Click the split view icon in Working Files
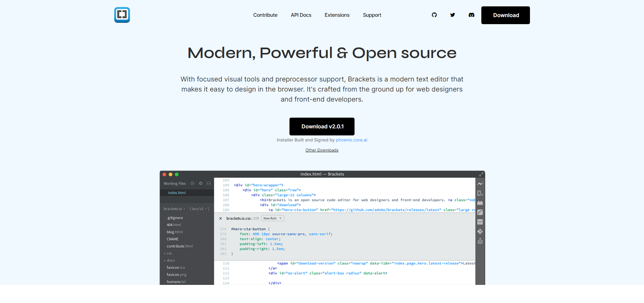The image size is (644, 303). [209, 183]
